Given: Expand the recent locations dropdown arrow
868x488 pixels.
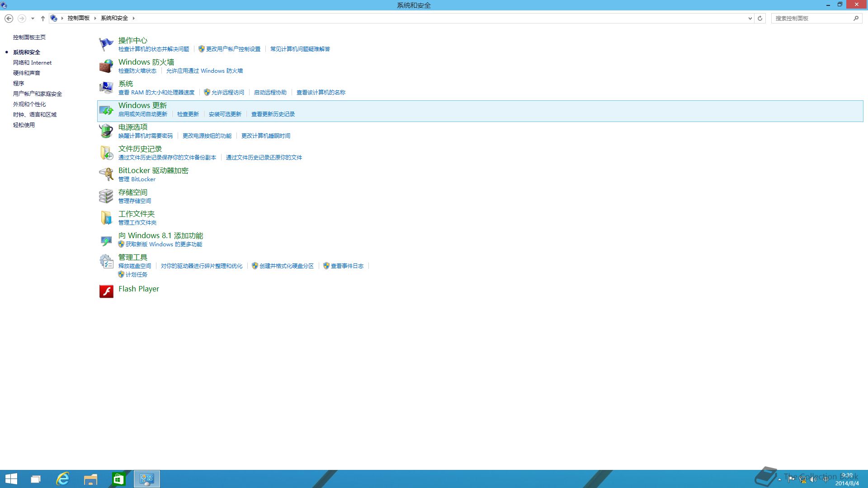Looking at the screenshot, I should 33,19.
